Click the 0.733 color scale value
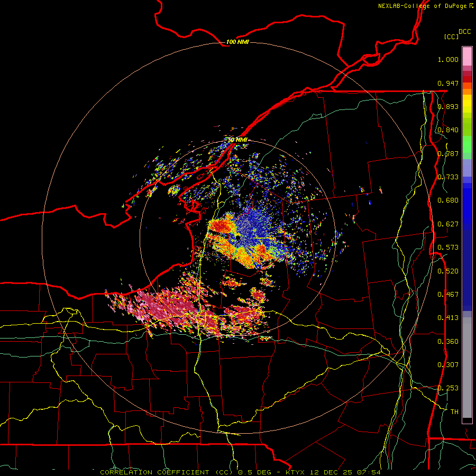This screenshot has width=476, height=476. tap(448, 177)
